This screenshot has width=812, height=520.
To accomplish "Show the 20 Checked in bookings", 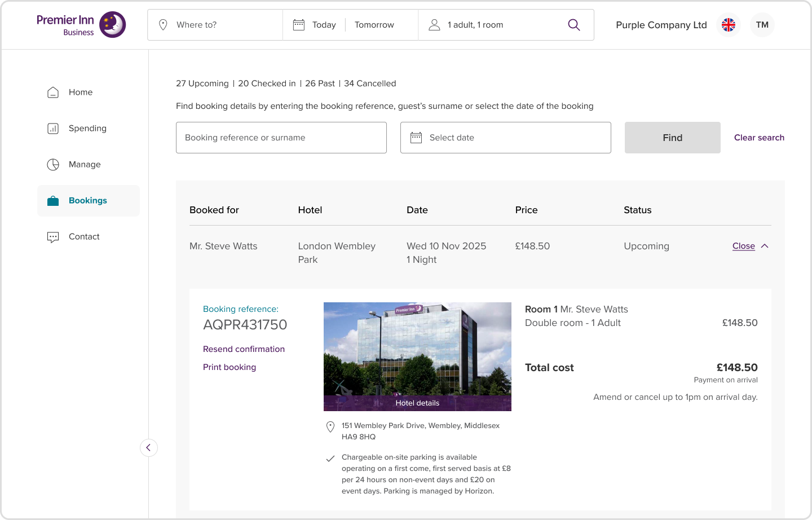I will pos(267,83).
